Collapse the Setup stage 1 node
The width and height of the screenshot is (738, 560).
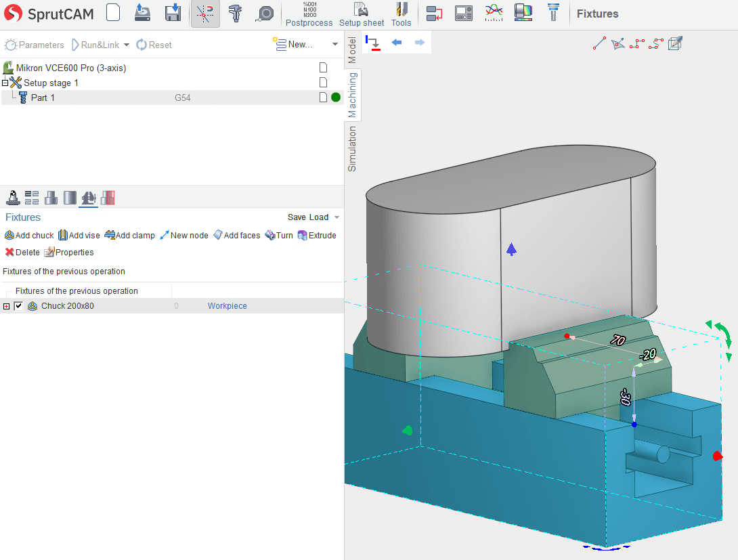coord(5,83)
